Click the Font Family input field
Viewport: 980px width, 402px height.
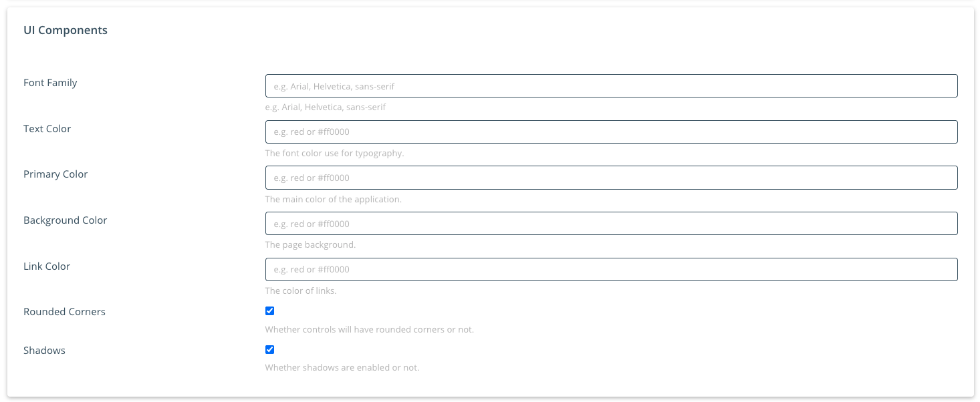pyautogui.click(x=611, y=86)
